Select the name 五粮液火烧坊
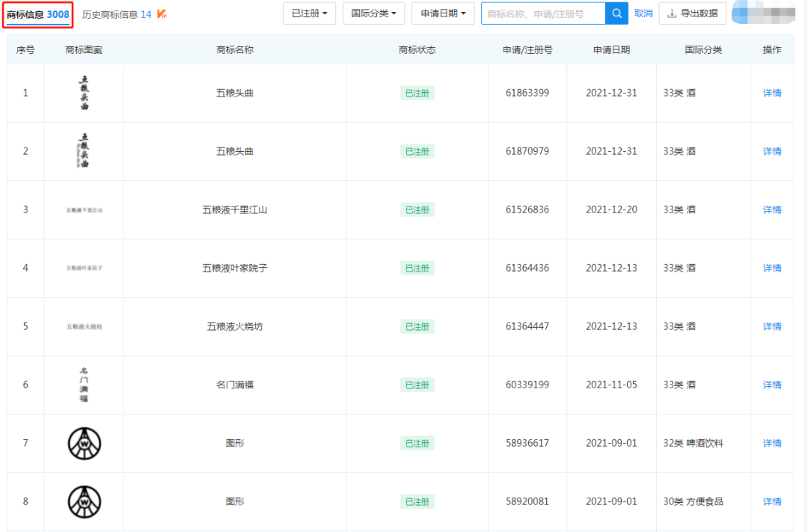The image size is (808, 532). (234, 326)
